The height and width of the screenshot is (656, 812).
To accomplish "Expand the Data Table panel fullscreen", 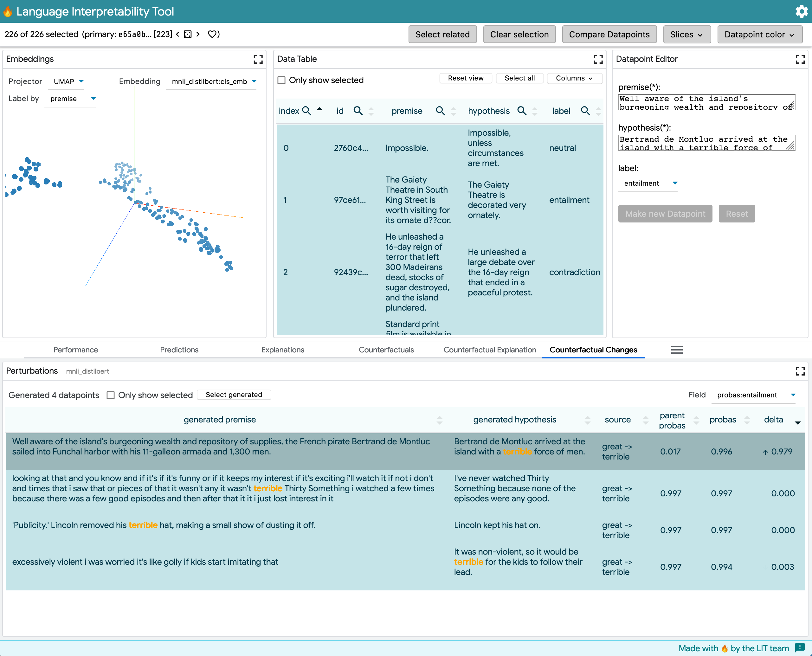I will (598, 59).
